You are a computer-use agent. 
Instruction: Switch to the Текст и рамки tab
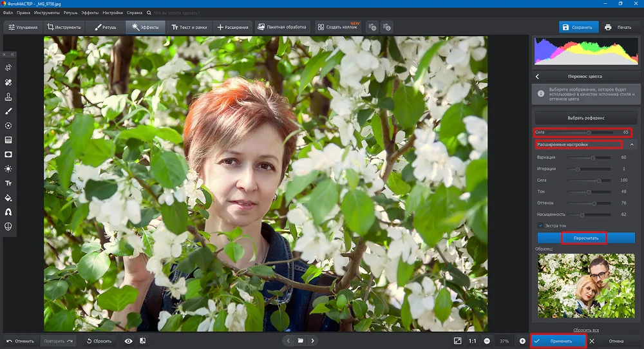point(189,27)
